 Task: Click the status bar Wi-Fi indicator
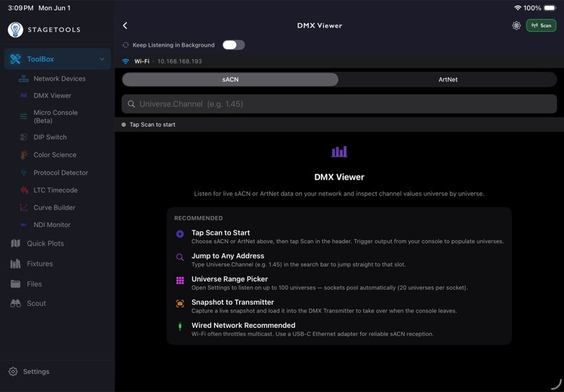(517, 8)
